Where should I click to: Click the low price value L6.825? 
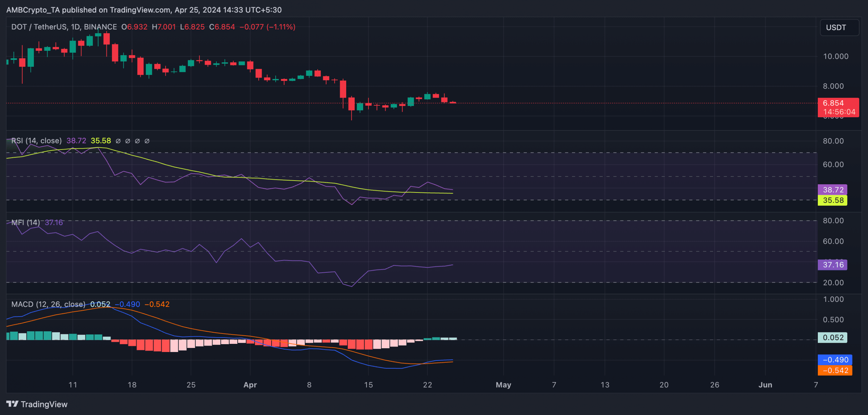pyautogui.click(x=192, y=27)
